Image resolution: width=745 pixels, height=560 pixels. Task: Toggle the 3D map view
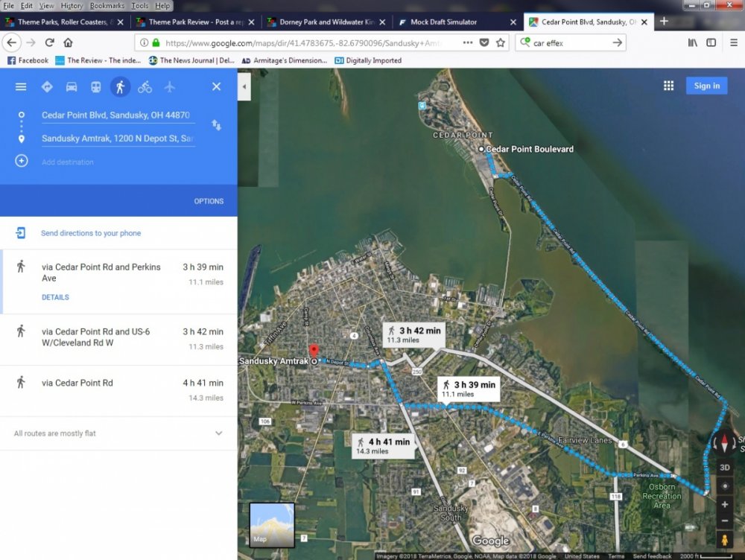point(725,468)
